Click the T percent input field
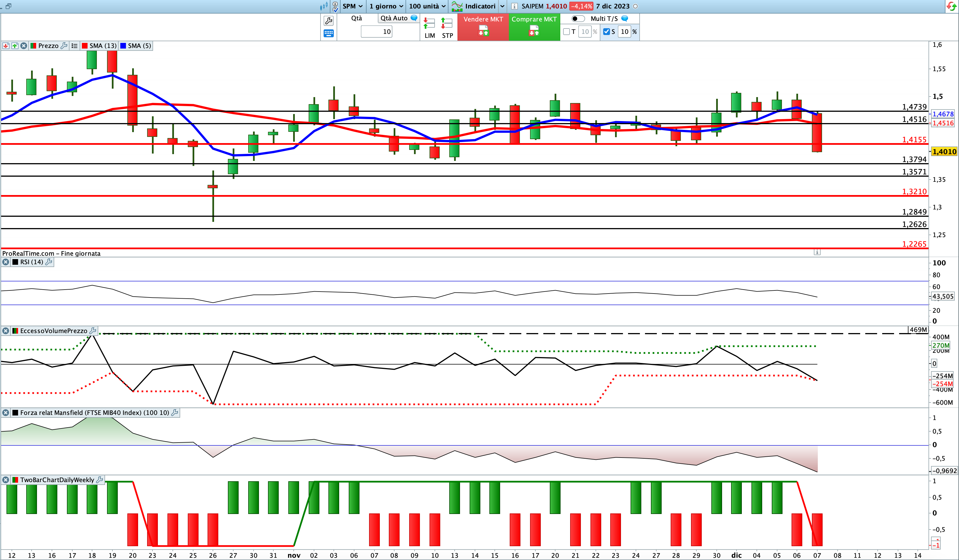Viewport: 959px width, 560px height. click(x=585, y=32)
